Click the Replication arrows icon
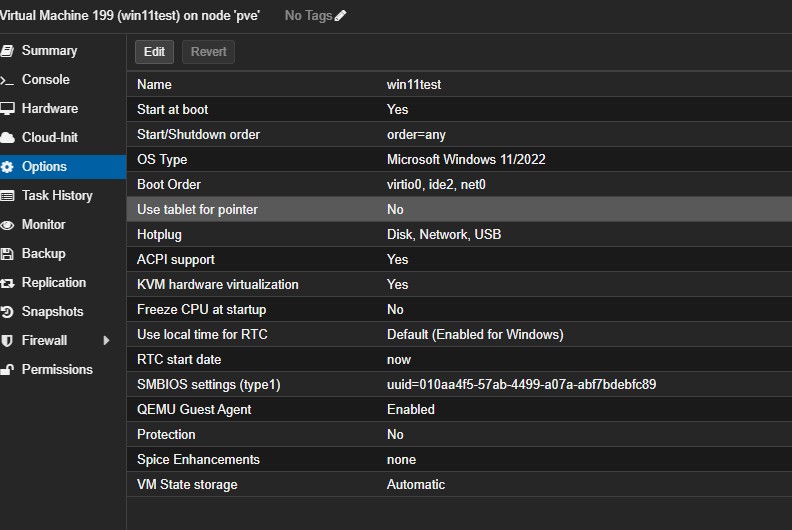This screenshot has height=530, width=792. click(7, 283)
